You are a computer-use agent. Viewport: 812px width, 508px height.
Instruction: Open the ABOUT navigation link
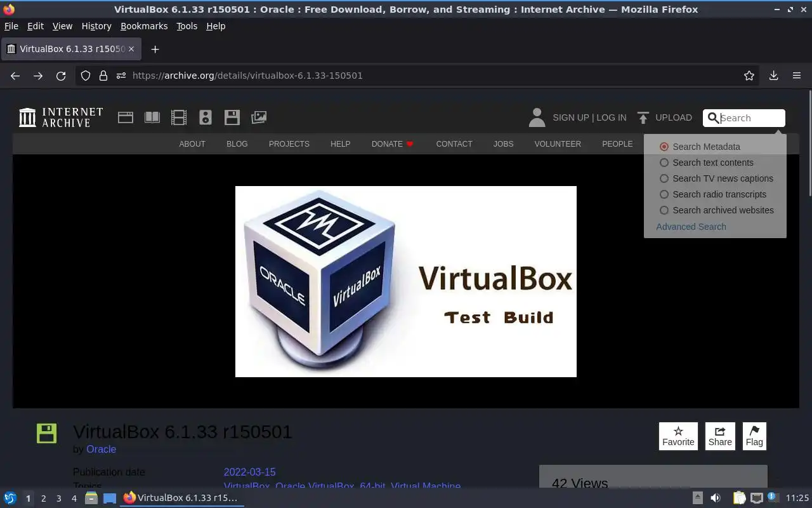pos(192,144)
